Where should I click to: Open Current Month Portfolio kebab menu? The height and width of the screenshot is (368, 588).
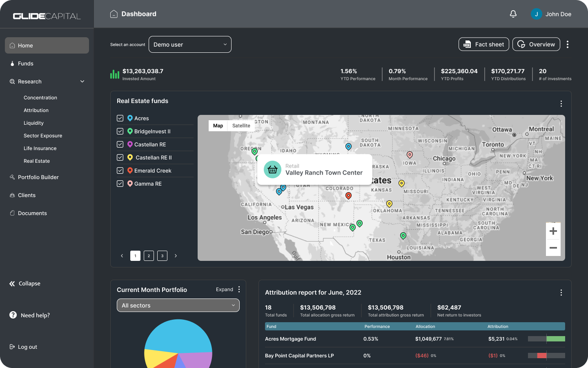point(239,289)
